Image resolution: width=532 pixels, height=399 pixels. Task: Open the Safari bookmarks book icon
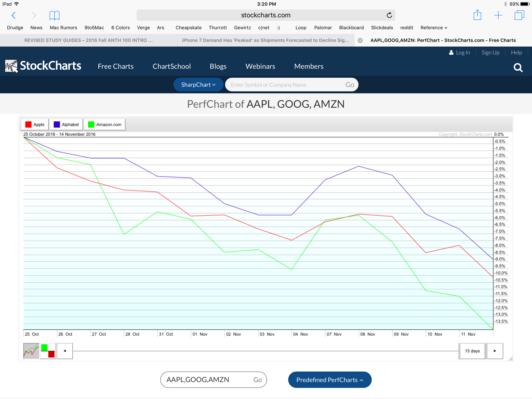pos(54,15)
